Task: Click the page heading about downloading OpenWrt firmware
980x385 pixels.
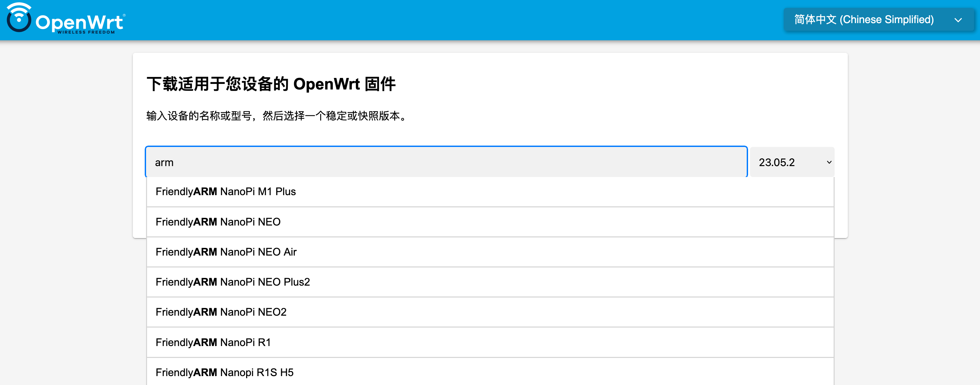Action: [x=271, y=84]
